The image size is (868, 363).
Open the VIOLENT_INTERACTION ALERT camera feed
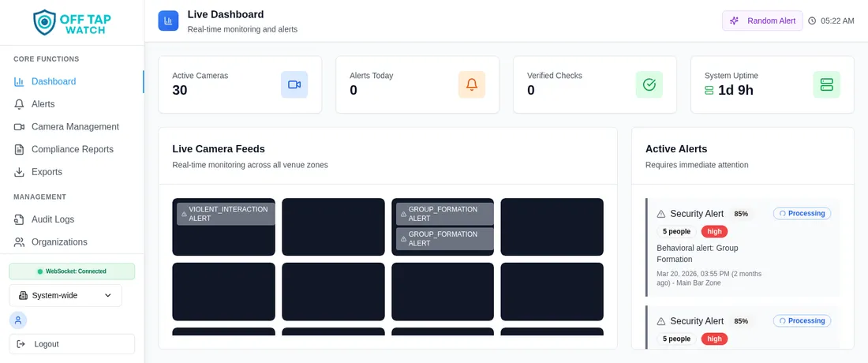point(223,227)
